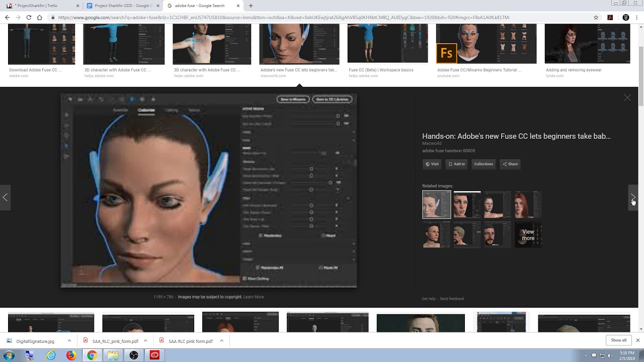Show next image with right arrow
The image size is (644, 362).
tap(633, 197)
